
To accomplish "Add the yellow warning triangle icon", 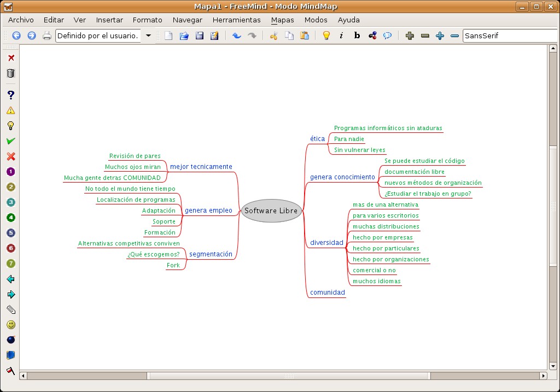I will [x=11, y=110].
